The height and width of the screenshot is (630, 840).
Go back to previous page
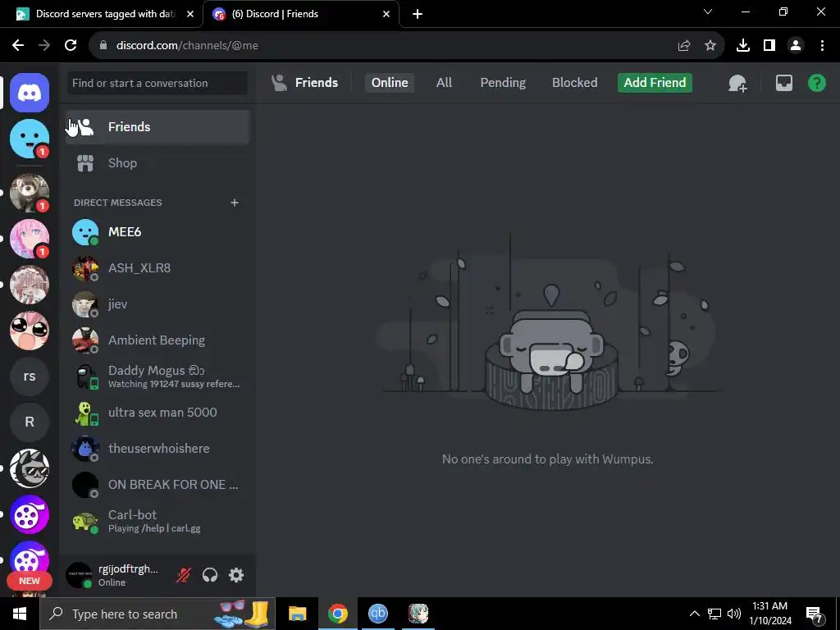click(x=18, y=46)
